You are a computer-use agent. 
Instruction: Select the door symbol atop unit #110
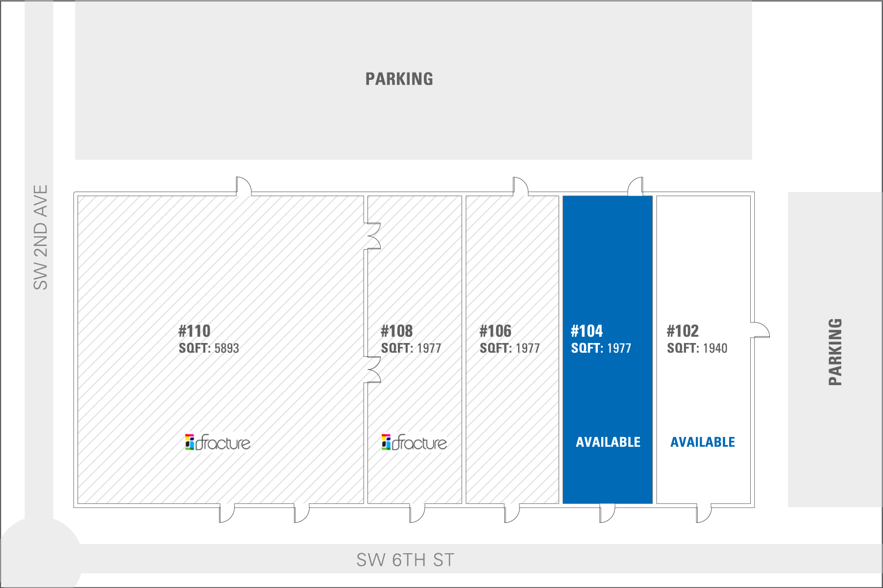244,187
